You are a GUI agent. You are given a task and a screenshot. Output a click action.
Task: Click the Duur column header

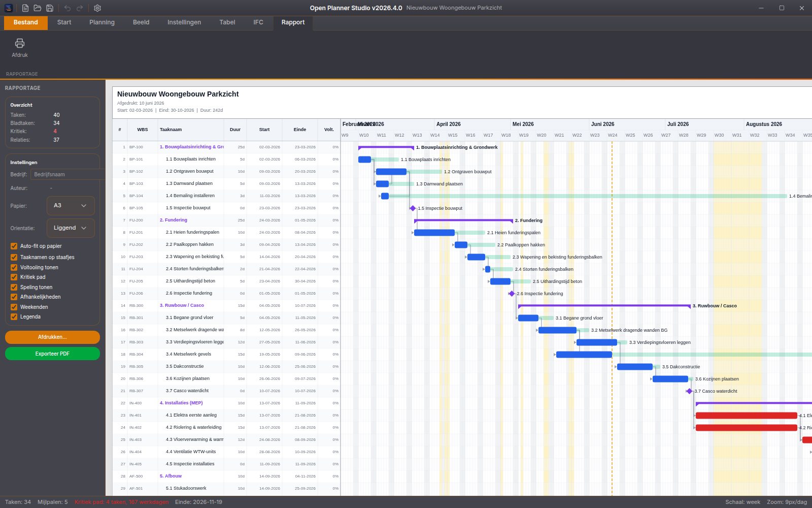pyautogui.click(x=235, y=130)
